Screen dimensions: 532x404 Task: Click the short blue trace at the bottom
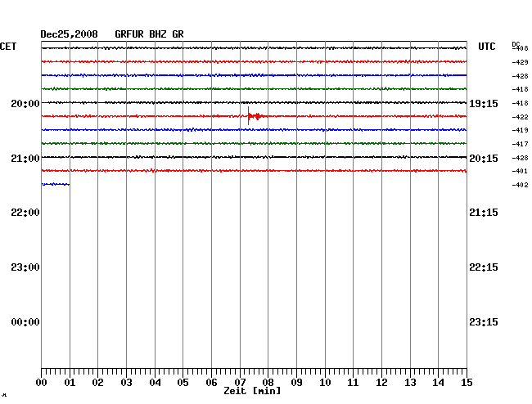coord(56,184)
